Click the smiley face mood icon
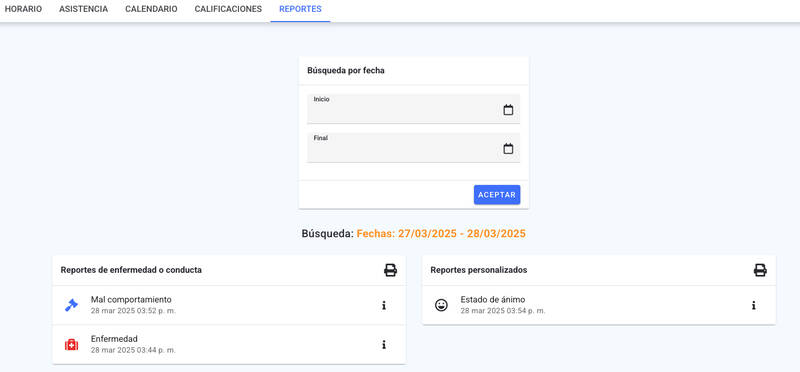The width and height of the screenshot is (800, 372). click(441, 305)
